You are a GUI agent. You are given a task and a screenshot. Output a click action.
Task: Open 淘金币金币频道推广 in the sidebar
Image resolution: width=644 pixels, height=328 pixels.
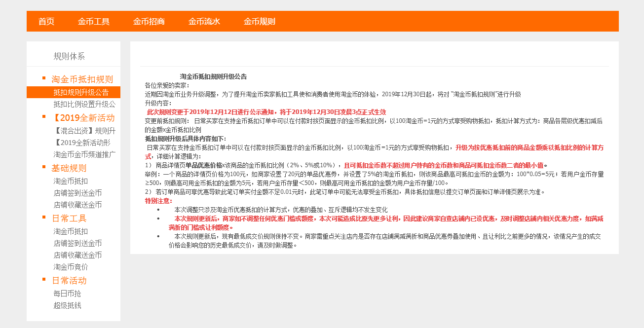tap(84, 154)
